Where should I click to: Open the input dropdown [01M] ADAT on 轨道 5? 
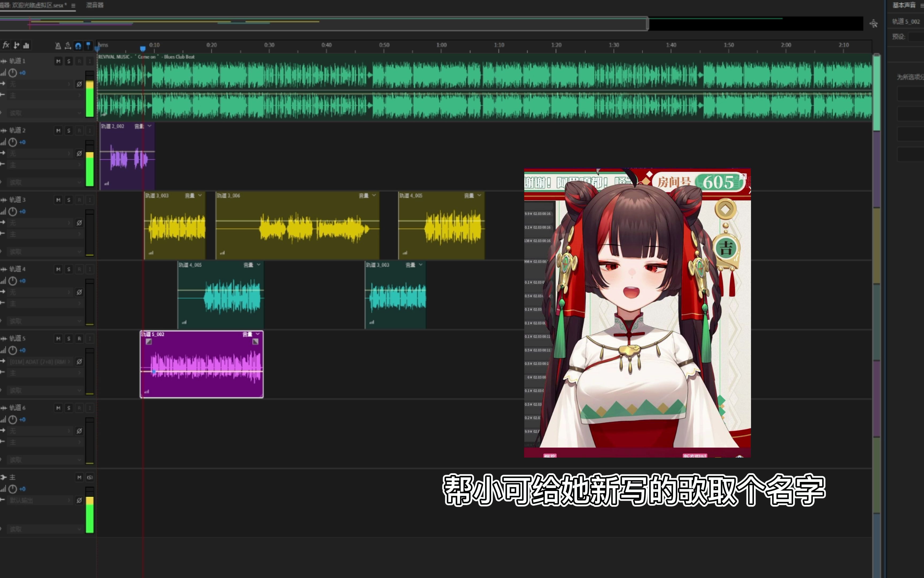point(40,362)
